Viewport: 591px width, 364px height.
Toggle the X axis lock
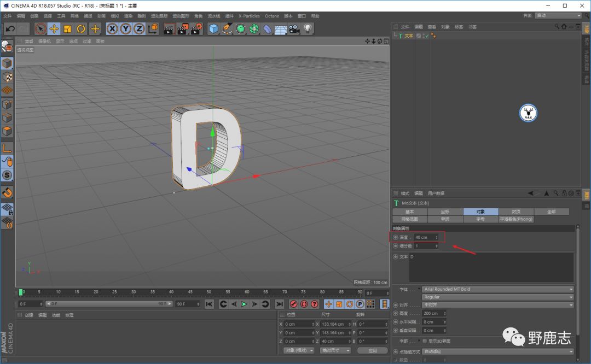pyautogui.click(x=112, y=28)
